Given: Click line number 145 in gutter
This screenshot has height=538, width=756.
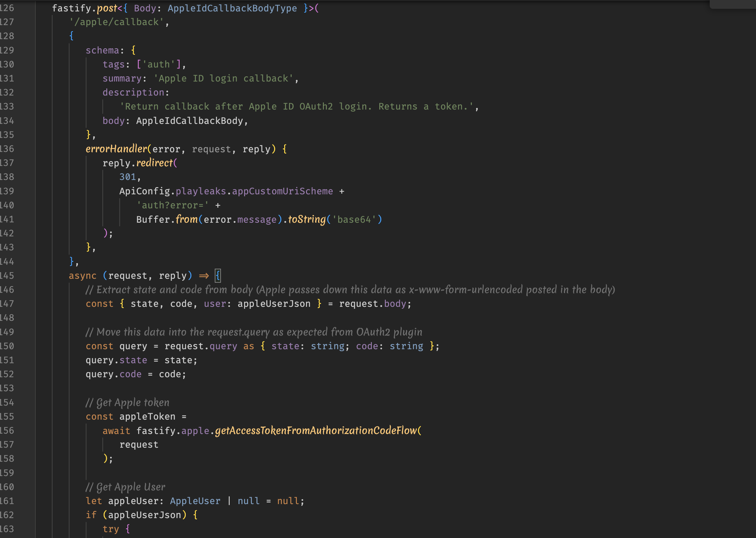Looking at the screenshot, I should click(7, 276).
